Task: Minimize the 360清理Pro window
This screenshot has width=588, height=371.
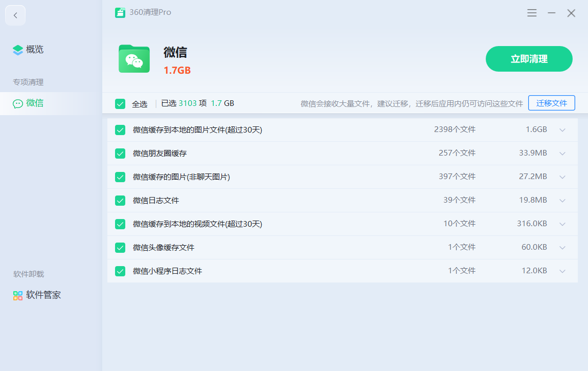Action: [x=552, y=13]
